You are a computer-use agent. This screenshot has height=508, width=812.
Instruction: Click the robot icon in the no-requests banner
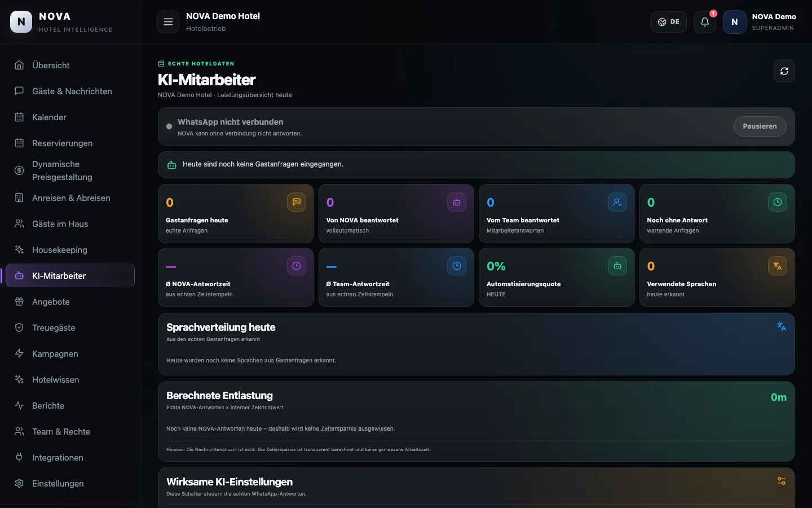click(x=171, y=165)
